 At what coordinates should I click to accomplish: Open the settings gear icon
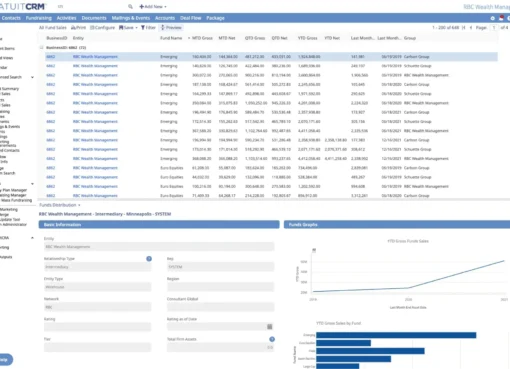pos(493,18)
